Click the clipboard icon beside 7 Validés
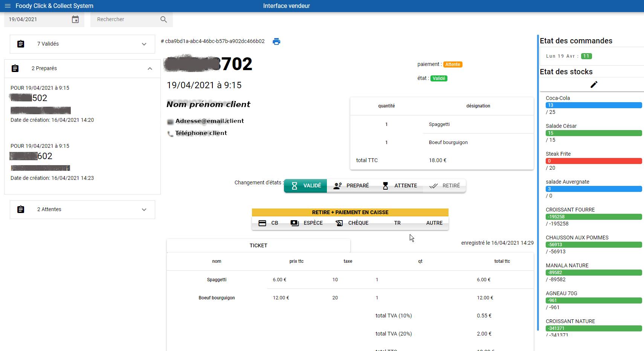 pyautogui.click(x=21, y=44)
